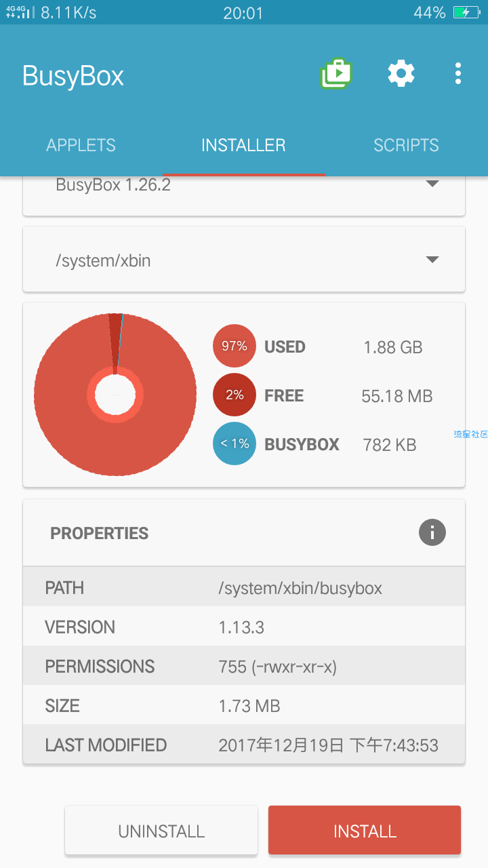
Task: Click the USED legend label
Action: (285, 347)
